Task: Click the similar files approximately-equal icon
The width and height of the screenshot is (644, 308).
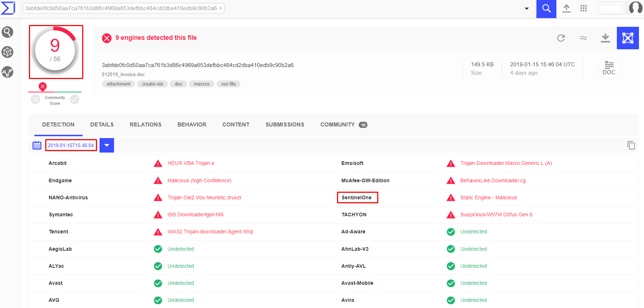Action: click(583, 38)
